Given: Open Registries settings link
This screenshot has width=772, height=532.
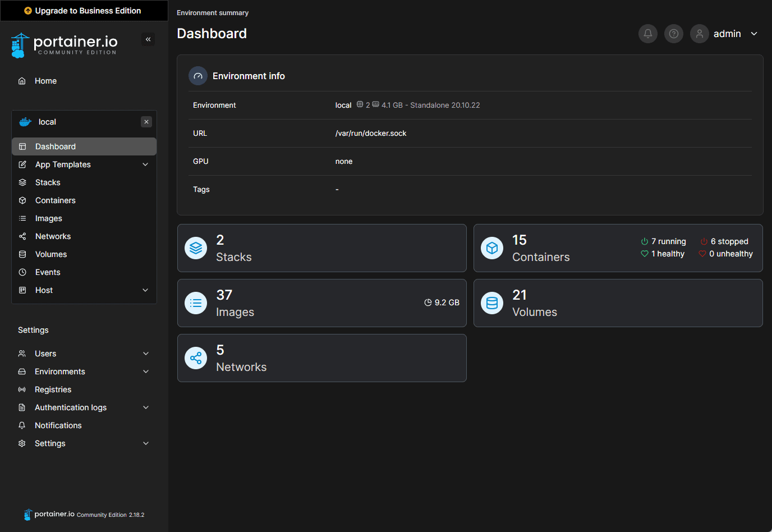Looking at the screenshot, I should tap(53, 389).
